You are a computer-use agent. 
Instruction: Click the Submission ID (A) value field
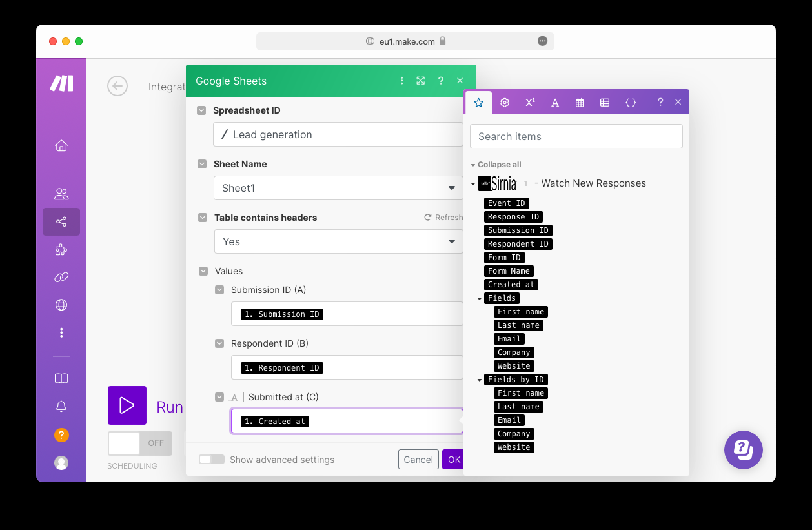(347, 314)
